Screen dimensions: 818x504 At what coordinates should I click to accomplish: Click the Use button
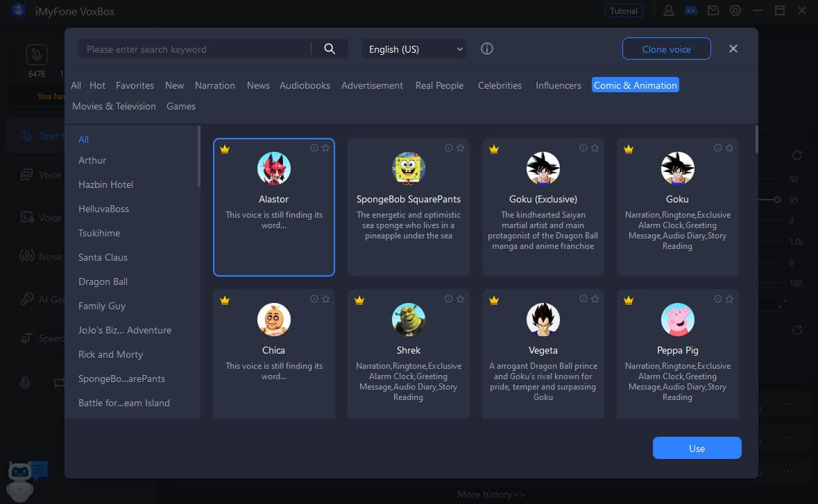point(697,449)
